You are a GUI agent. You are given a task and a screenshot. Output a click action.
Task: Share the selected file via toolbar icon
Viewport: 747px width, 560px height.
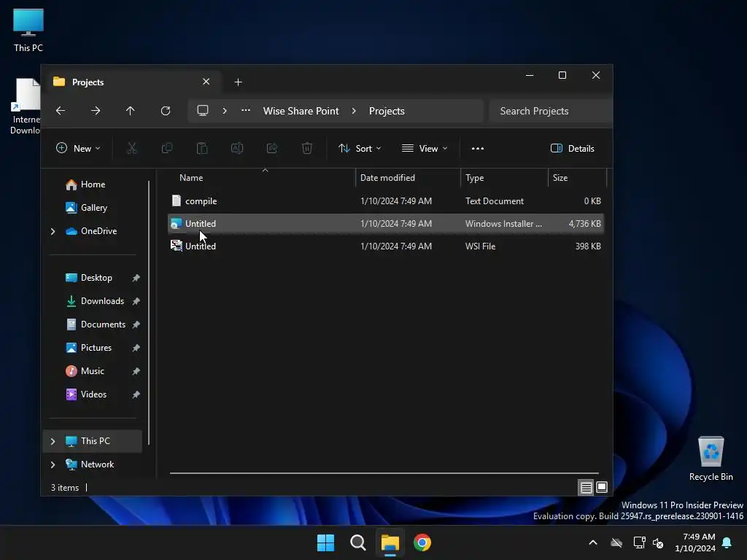[x=272, y=149]
